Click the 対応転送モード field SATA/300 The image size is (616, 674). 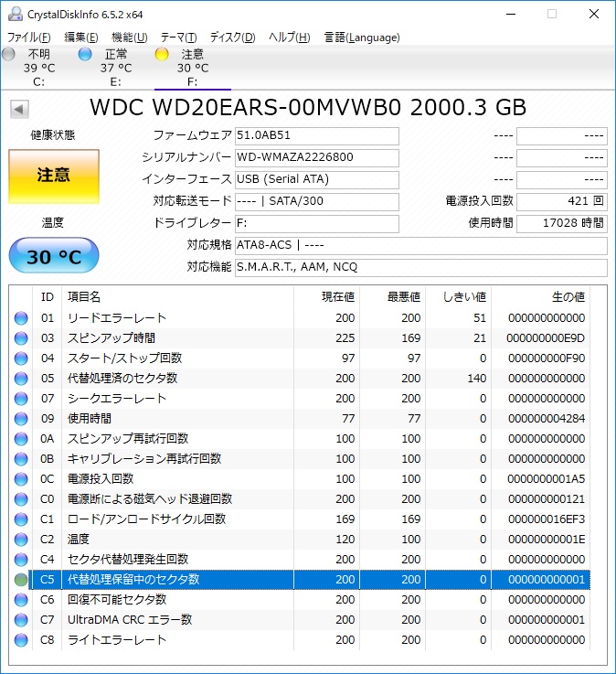pos(317,201)
